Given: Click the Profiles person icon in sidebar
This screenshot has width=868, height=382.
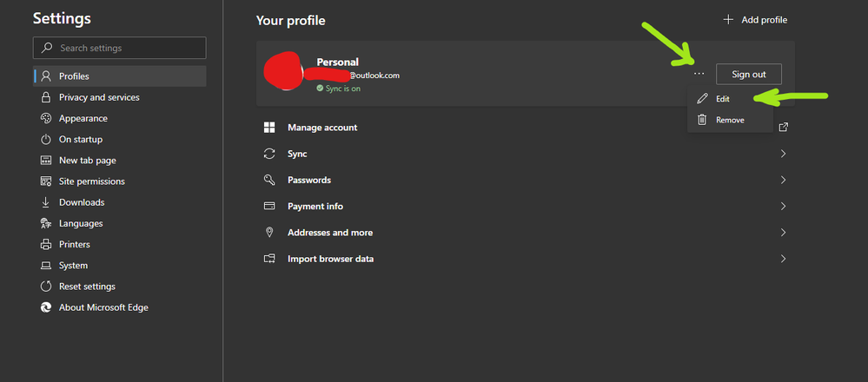Looking at the screenshot, I should click(47, 76).
